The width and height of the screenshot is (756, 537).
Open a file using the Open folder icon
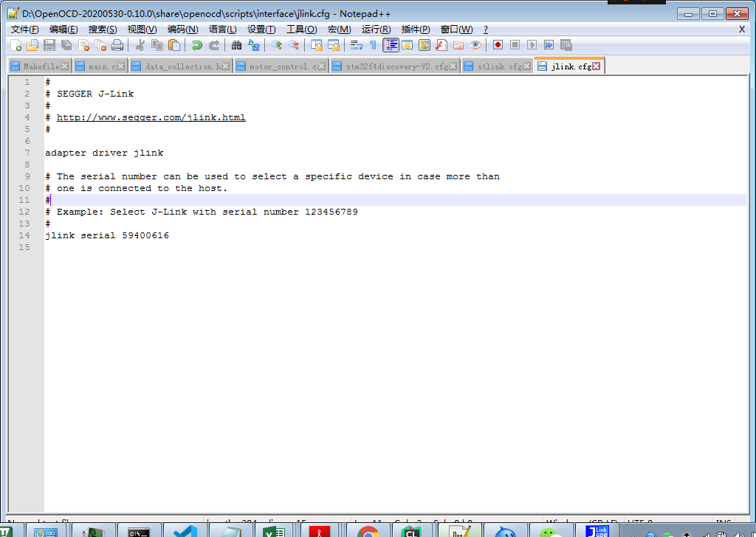coord(32,45)
